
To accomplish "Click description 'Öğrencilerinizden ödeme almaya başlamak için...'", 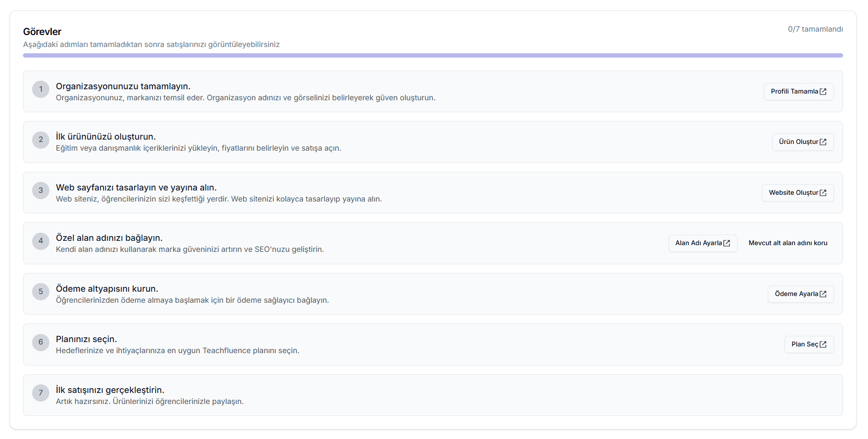I will [192, 300].
